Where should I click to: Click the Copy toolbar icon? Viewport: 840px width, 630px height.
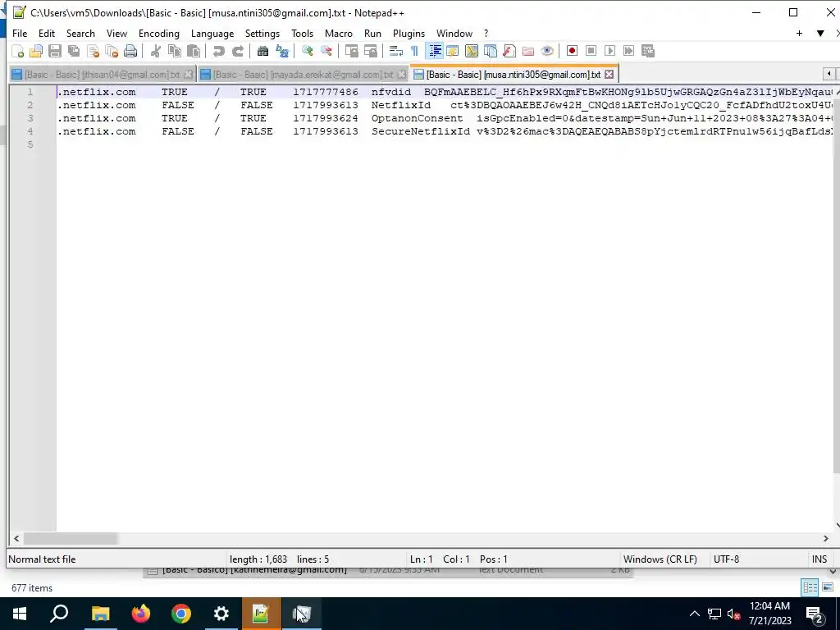pyautogui.click(x=174, y=51)
